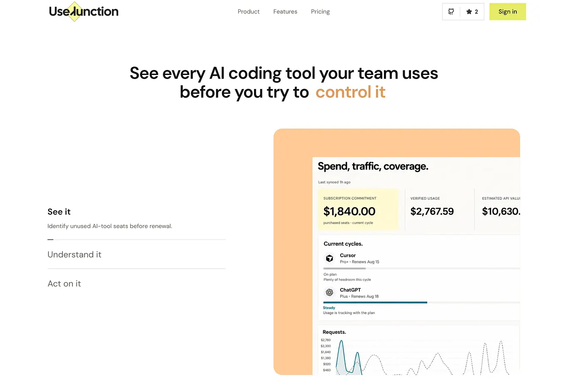
Task: Click 'Plenty of headroom this cycle' text
Action: pos(347,280)
